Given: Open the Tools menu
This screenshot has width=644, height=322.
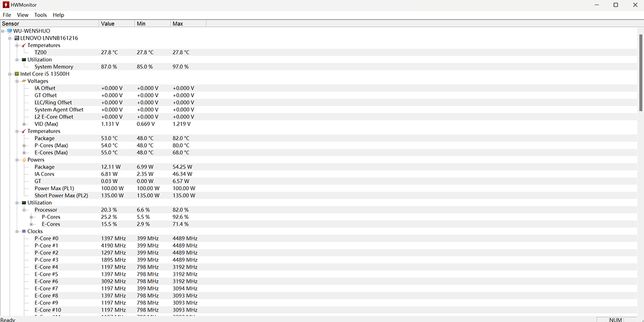Looking at the screenshot, I should coord(40,15).
